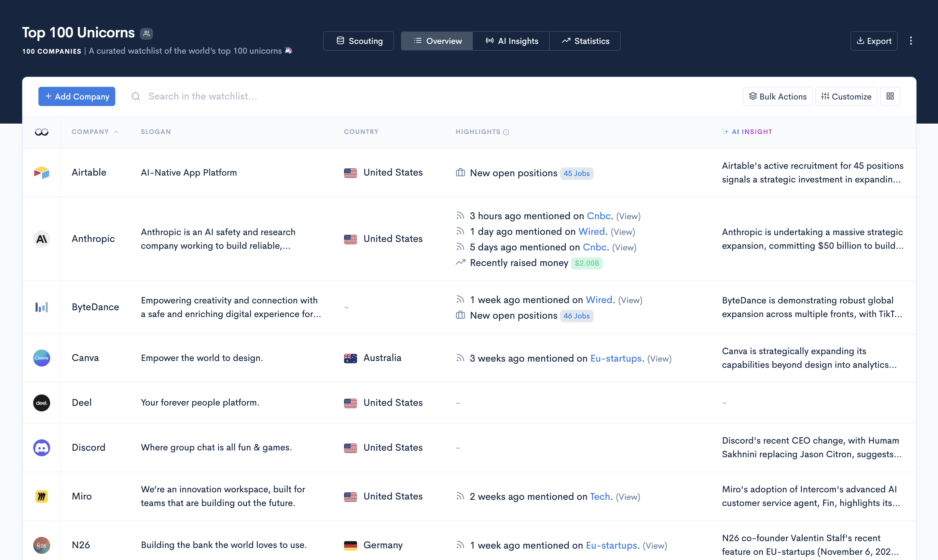Click the Add Company button
The image size is (938, 560).
(77, 96)
